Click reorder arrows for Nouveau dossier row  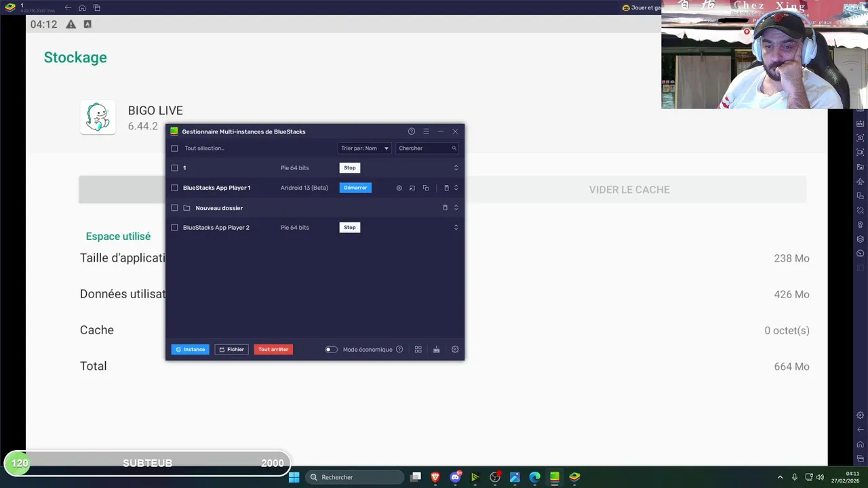456,207
